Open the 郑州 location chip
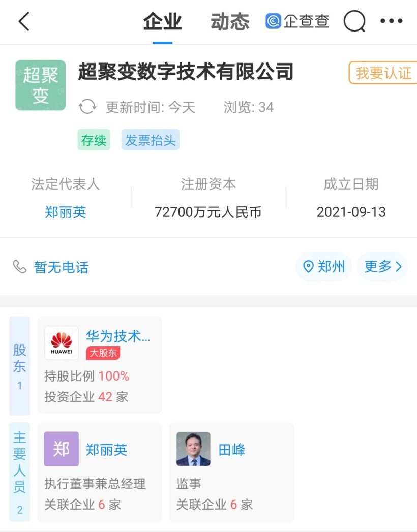Image resolution: width=417 pixels, height=532 pixels. tap(324, 267)
